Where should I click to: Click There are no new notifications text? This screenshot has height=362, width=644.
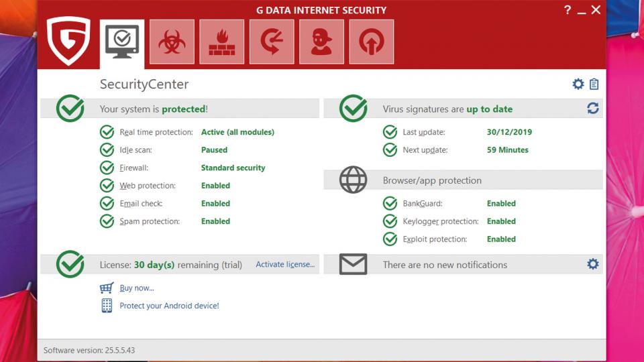[445, 265]
